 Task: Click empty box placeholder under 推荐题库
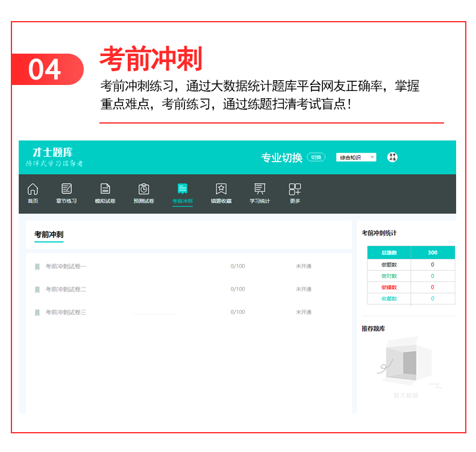(409, 361)
